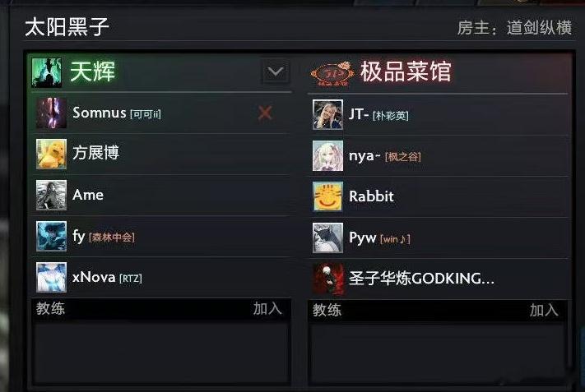The image size is (585, 392).
Task: Click Ame's grayscale avatar
Action: (52, 195)
